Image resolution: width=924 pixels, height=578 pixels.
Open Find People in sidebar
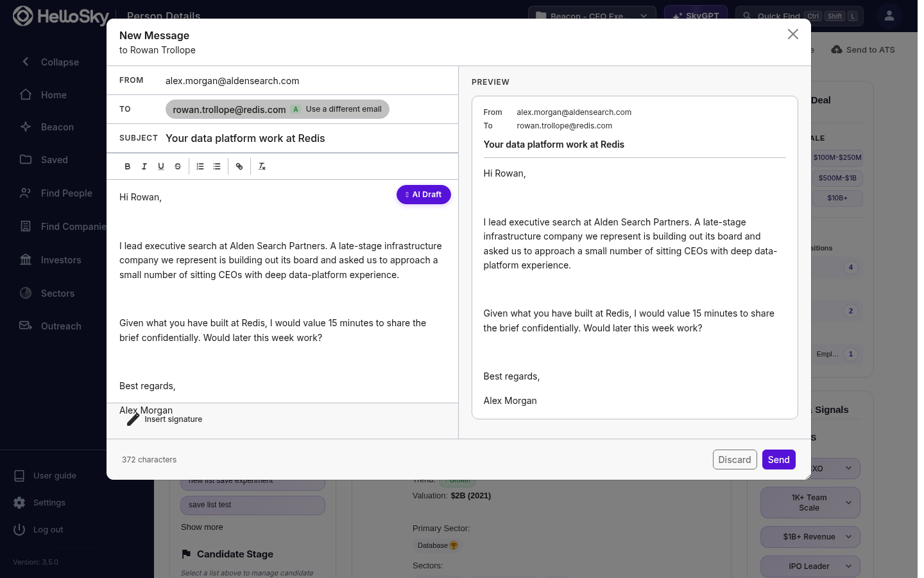(56, 193)
